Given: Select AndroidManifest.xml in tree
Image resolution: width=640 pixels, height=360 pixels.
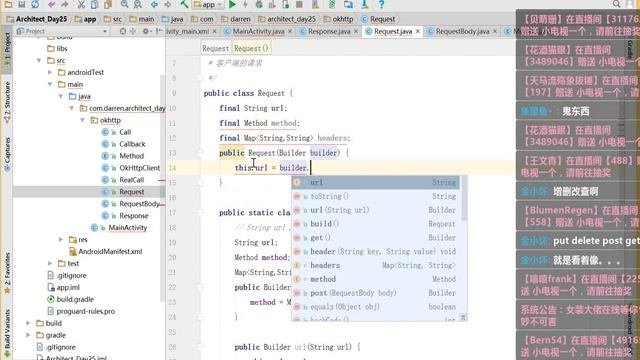Looking at the screenshot, I should (110, 251).
